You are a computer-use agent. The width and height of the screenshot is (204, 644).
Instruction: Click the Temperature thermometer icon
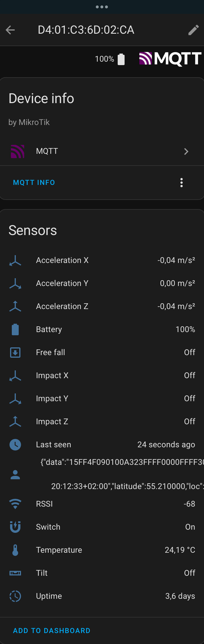(15, 550)
